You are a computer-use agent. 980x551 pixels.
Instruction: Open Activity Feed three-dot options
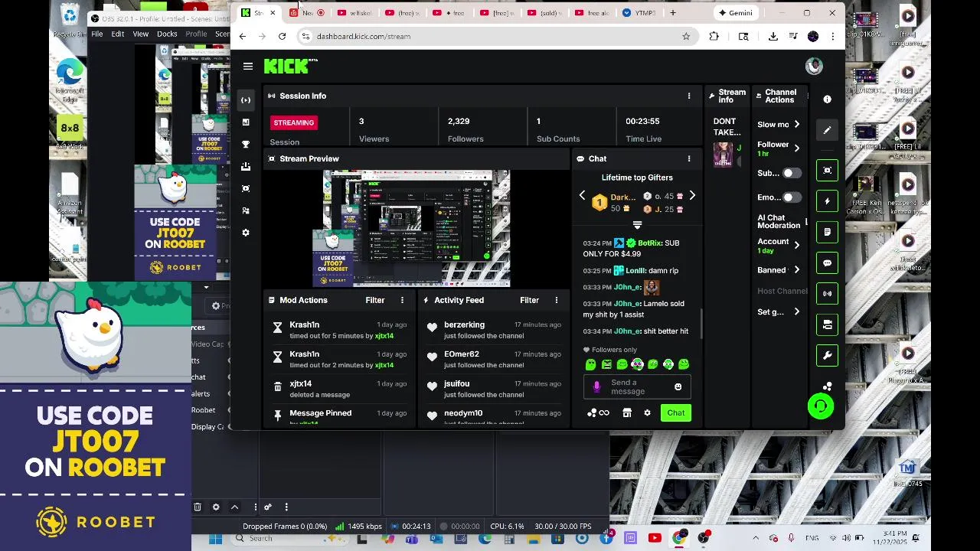pos(557,300)
